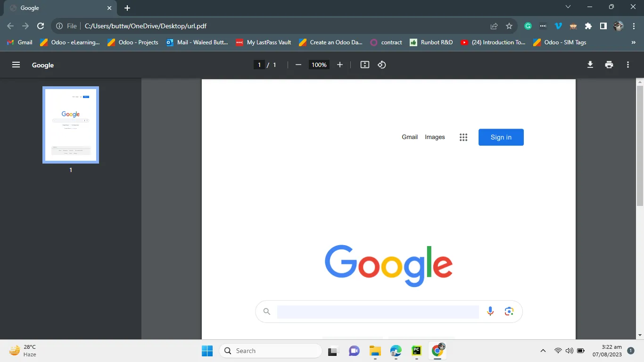The image size is (644, 362).
Task: Open Chrome profile avatar
Action: point(619,26)
